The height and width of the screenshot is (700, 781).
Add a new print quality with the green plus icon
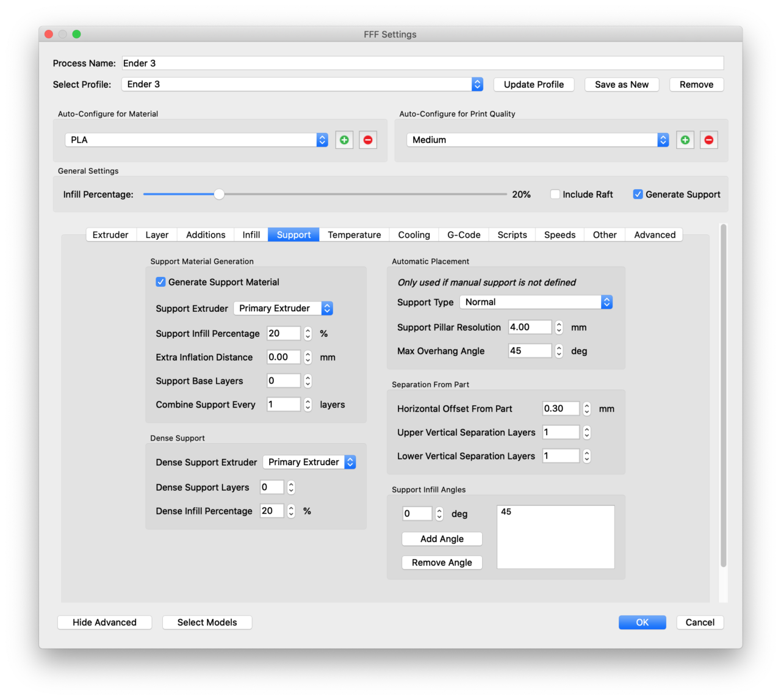click(x=685, y=140)
